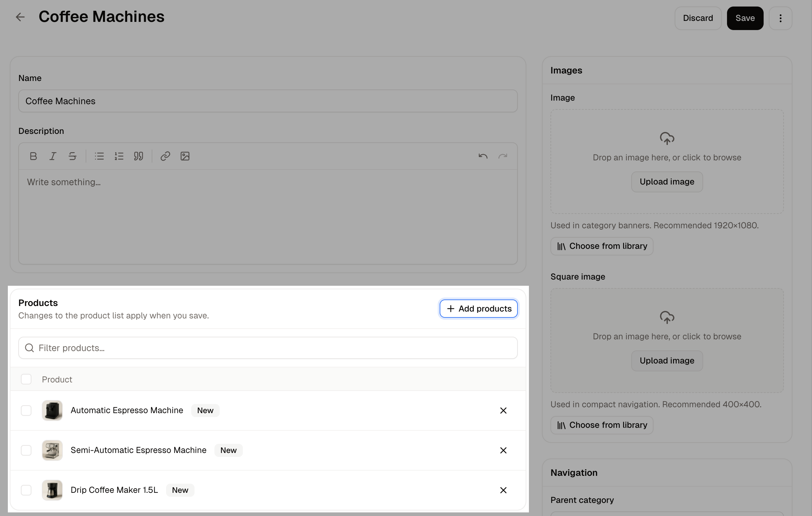The height and width of the screenshot is (516, 812).
Task: Click into the Write something description area
Action: coord(268,217)
